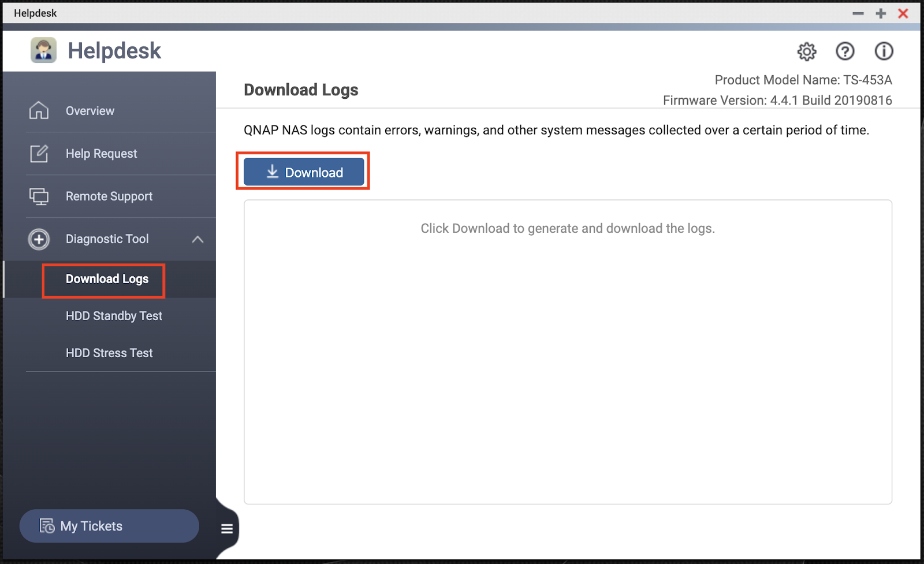The image size is (924, 564).
Task: Open My Tickets
Action: (109, 526)
